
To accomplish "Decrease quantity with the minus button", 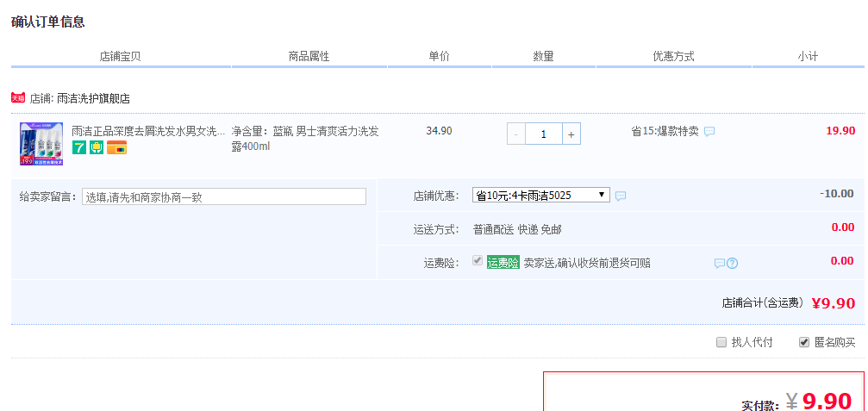I will (516, 134).
